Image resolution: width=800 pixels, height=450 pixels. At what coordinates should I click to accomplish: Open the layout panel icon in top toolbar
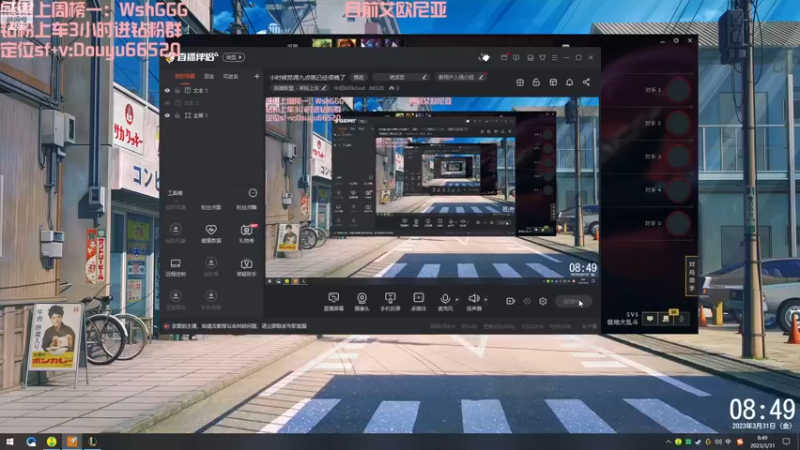[553, 82]
